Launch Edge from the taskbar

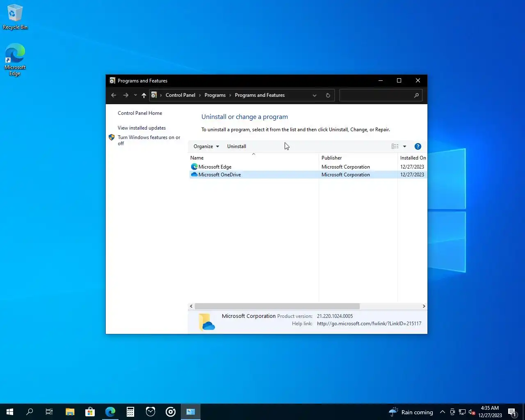110,412
